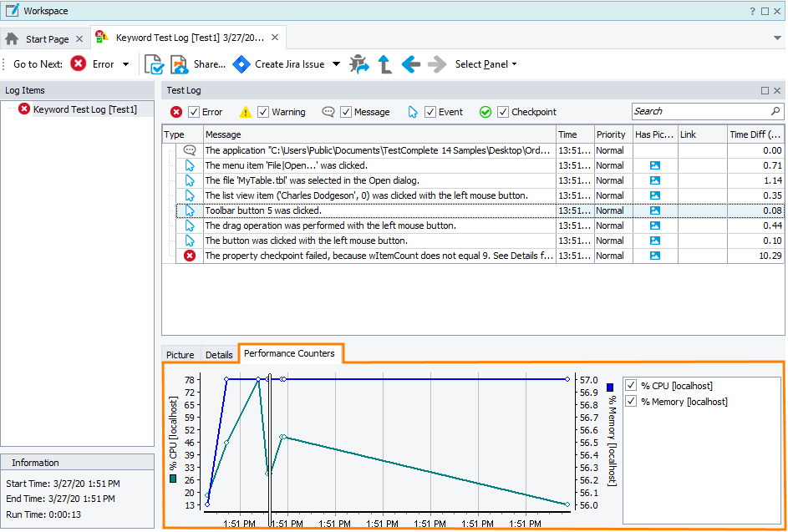Click in the Search input field

point(699,111)
